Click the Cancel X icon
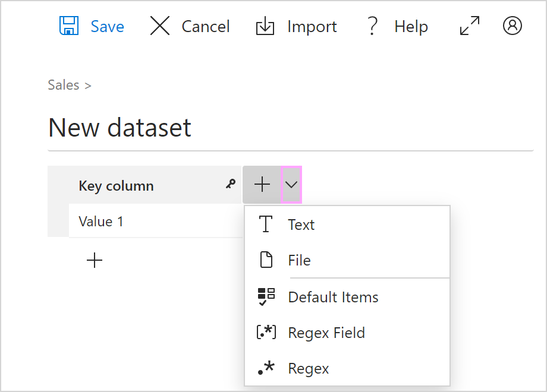The image size is (547, 392). (160, 26)
